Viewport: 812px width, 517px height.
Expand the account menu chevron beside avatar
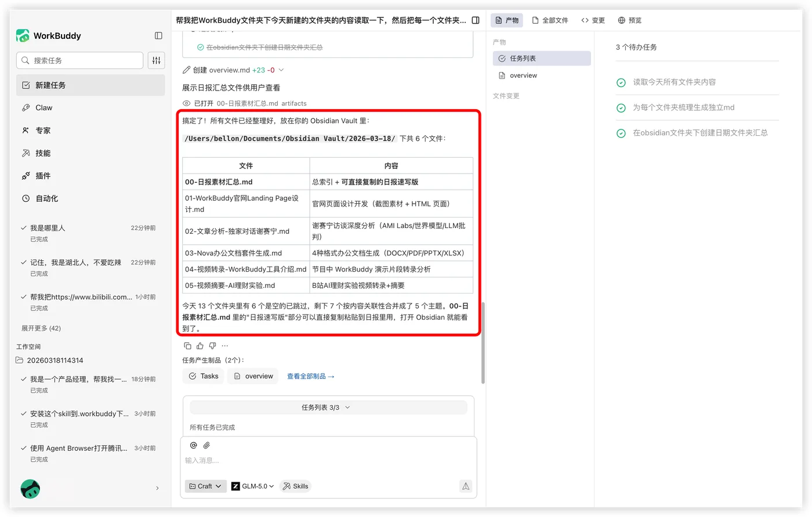coord(157,489)
